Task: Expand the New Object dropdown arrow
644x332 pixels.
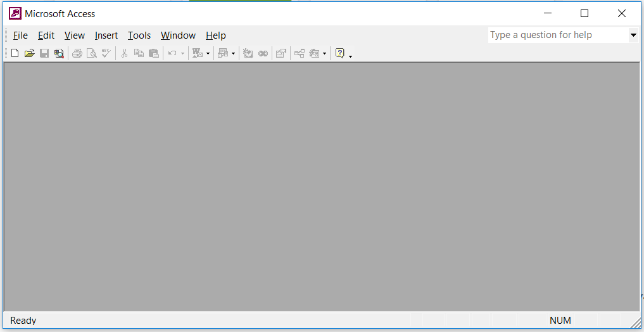Action: (x=324, y=54)
